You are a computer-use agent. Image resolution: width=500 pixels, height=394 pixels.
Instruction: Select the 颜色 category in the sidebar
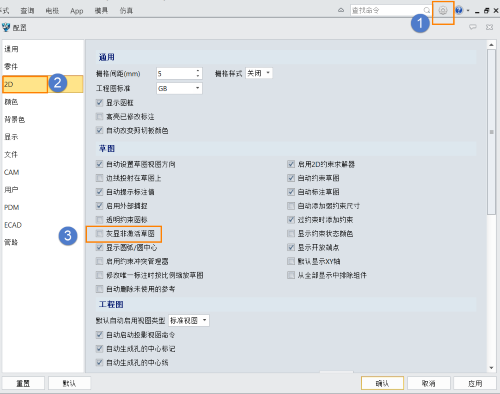(11, 102)
